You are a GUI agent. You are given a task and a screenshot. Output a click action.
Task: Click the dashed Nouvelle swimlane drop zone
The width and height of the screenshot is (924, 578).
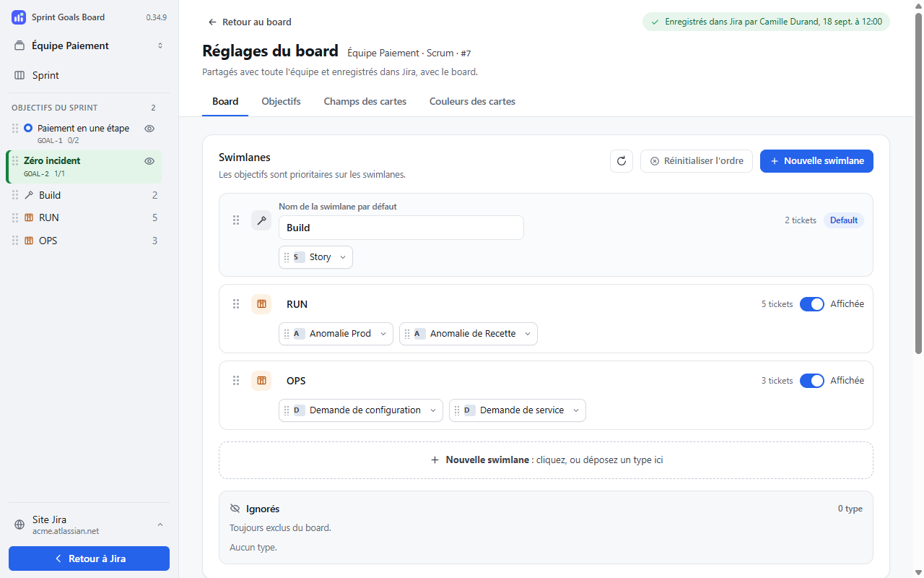pyautogui.click(x=546, y=460)
